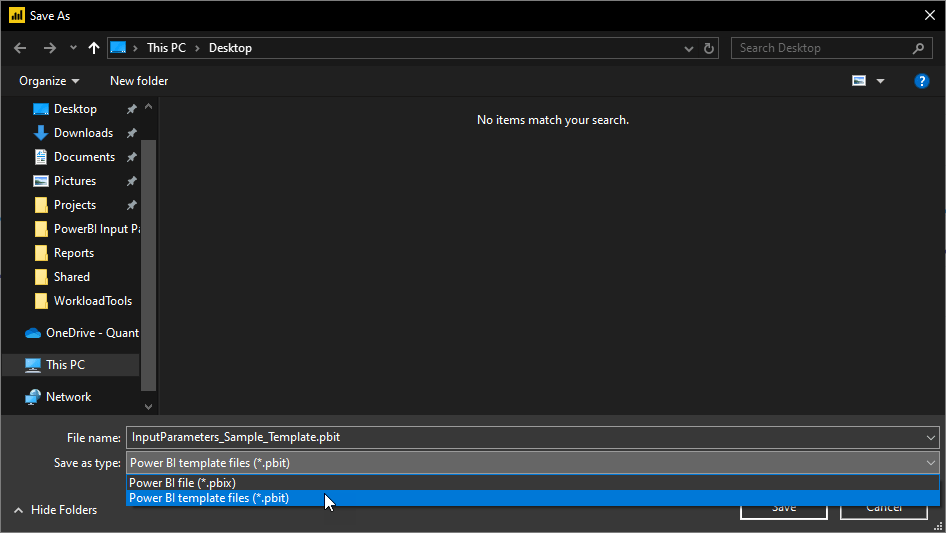Image resolution: width=946 pixels, height=533 pixels.
Task: Click the search magnifier icon
Action: (919, 48)
